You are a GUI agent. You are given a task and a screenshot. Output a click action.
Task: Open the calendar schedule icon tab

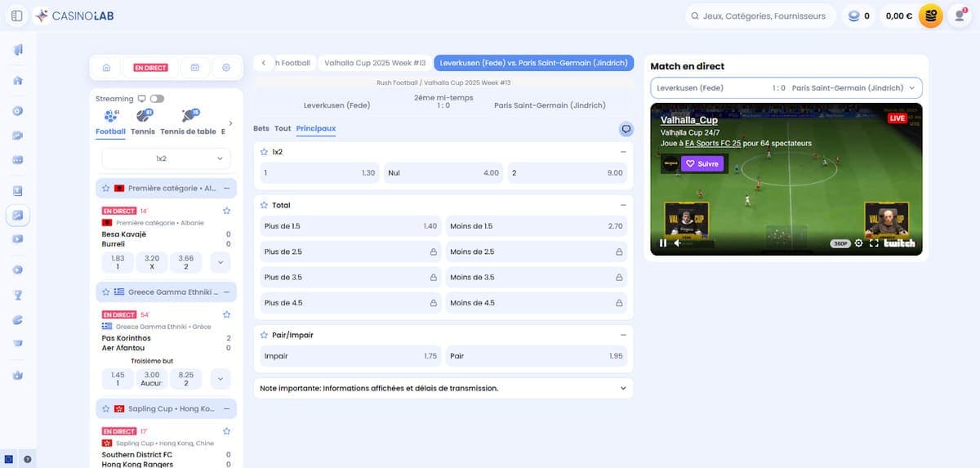coord(194,68)
